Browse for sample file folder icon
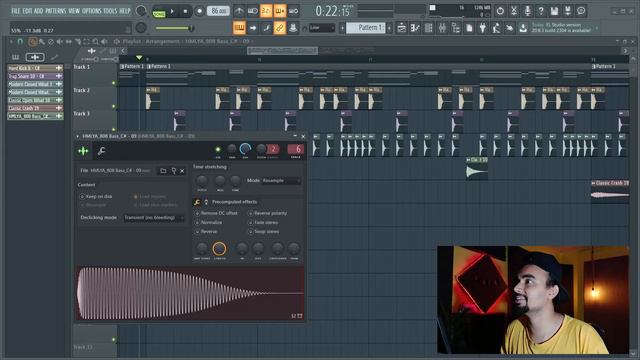This screenshot has width=640, height=360. point(163,171)
